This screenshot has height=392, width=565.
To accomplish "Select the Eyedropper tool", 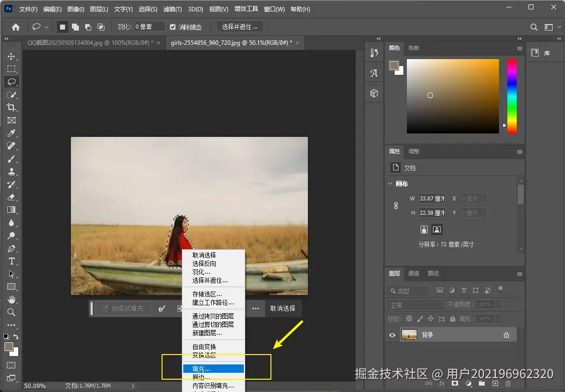I will (11, 133).
